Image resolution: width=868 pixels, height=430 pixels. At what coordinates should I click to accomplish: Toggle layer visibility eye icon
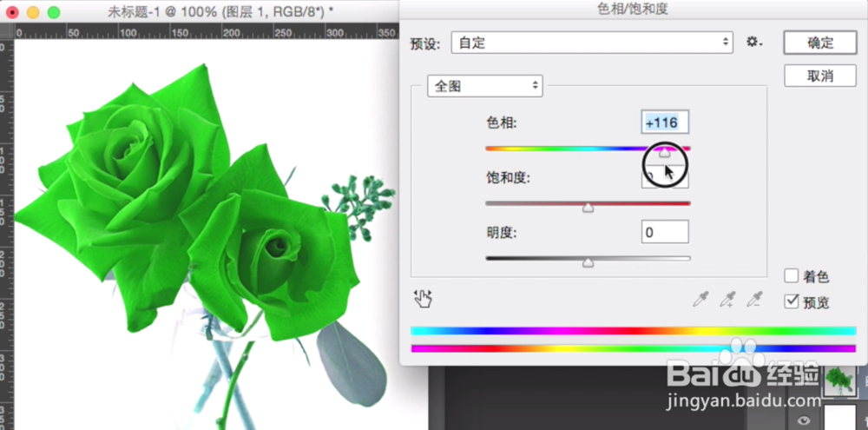pos(803,420)
